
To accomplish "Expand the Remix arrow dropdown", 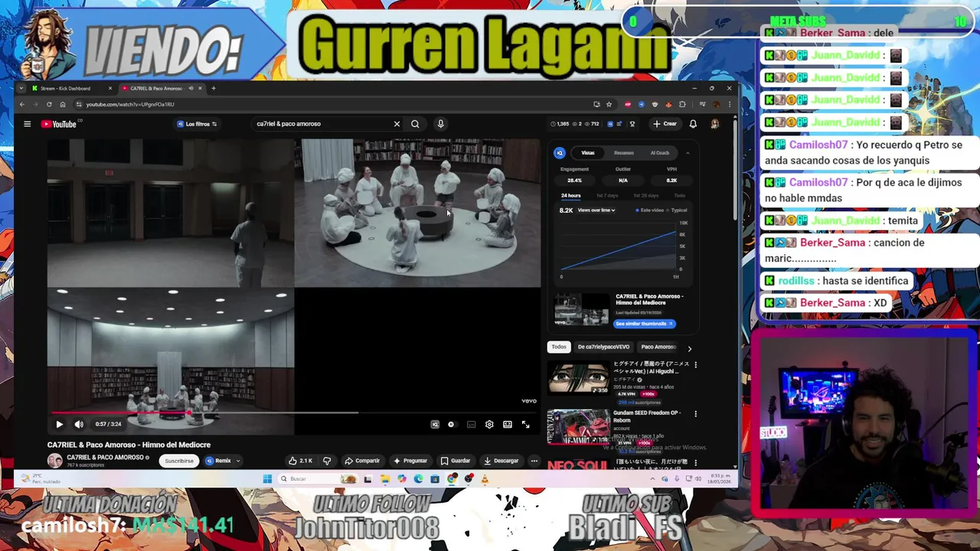I will pos(238,461).
